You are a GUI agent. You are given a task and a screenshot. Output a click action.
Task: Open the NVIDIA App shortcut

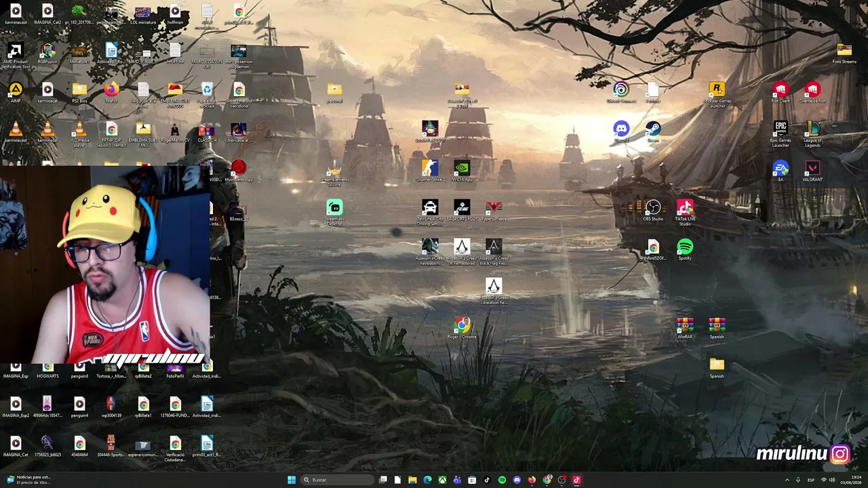(462, 171)
